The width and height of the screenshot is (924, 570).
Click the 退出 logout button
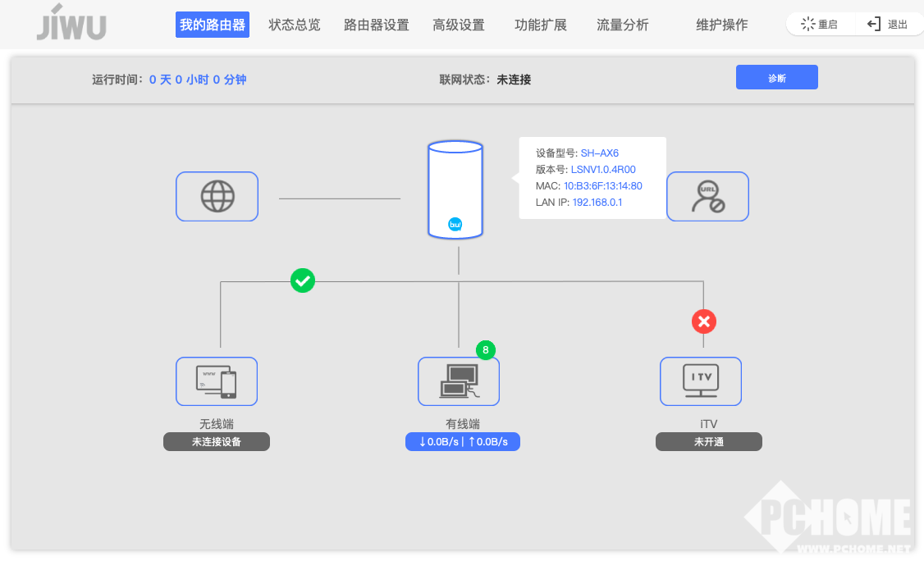pyautogui.click(x=888, y=25)
